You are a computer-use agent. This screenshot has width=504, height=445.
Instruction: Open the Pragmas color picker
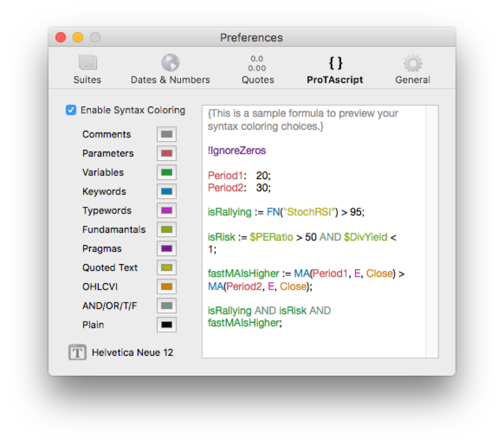tap(166, 248)
